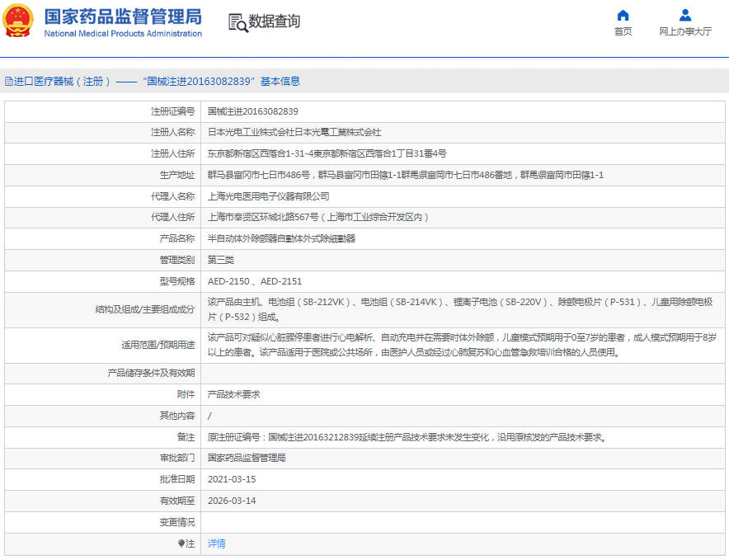Open the 详情 link in 注 row

click(216, 544)
